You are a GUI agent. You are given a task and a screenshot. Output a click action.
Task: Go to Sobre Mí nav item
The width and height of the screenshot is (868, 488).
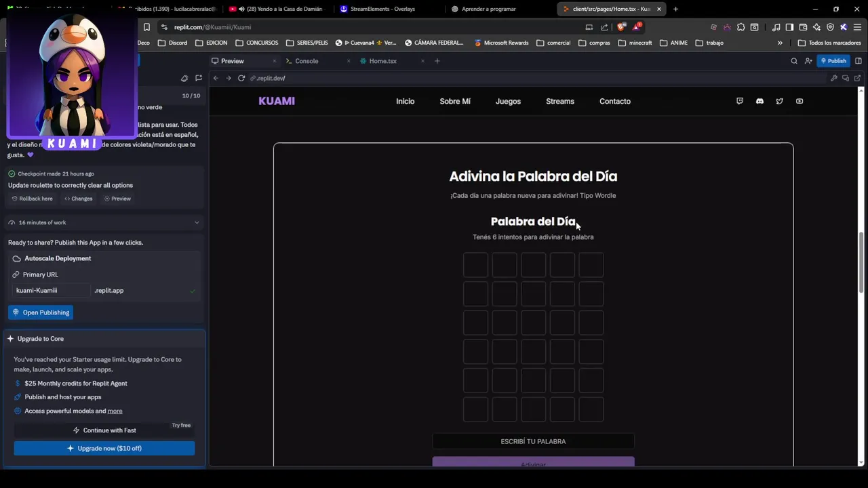tap(455, 101)
